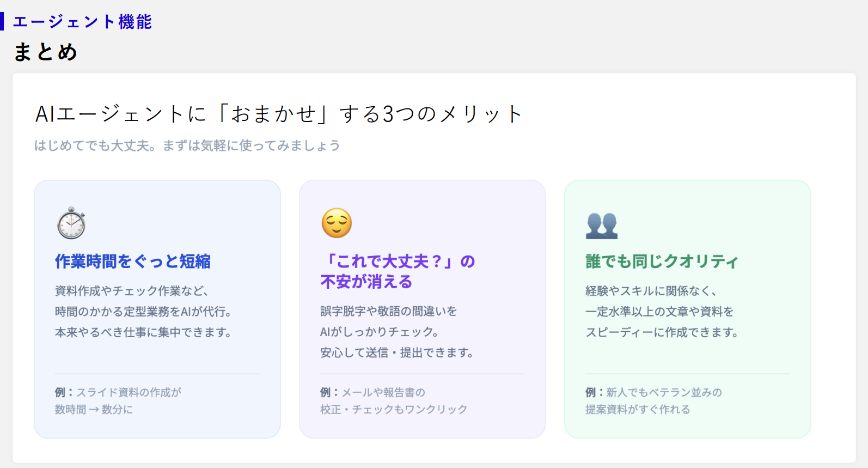Open the 誰でも同じクオリティ card title
The width and height of the screenshot is (868, 468).
[x=662, y=262]
